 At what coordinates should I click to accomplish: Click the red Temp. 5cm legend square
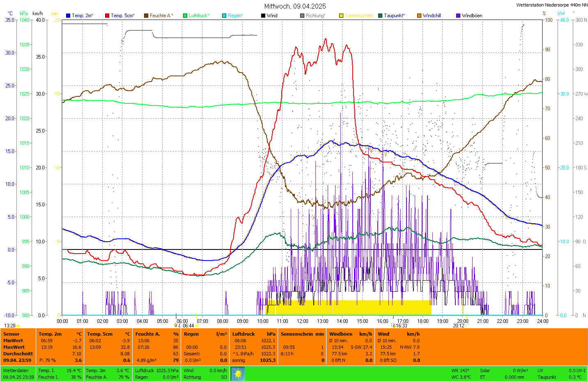tap(107, 16)
